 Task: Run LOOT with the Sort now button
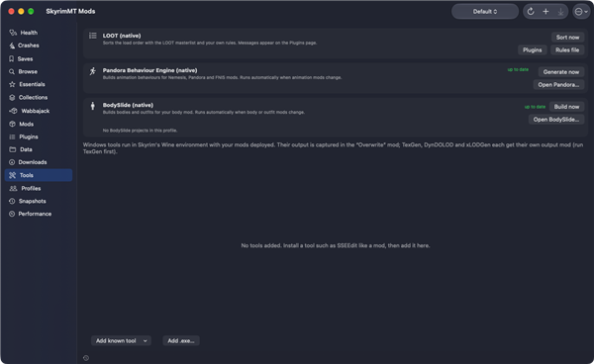click(x=567, y=37)
